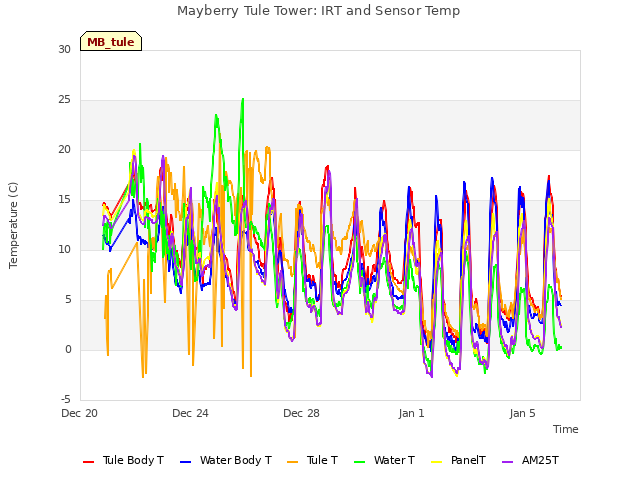Toggle Tule T series in legend

click(x=313, y=460)
